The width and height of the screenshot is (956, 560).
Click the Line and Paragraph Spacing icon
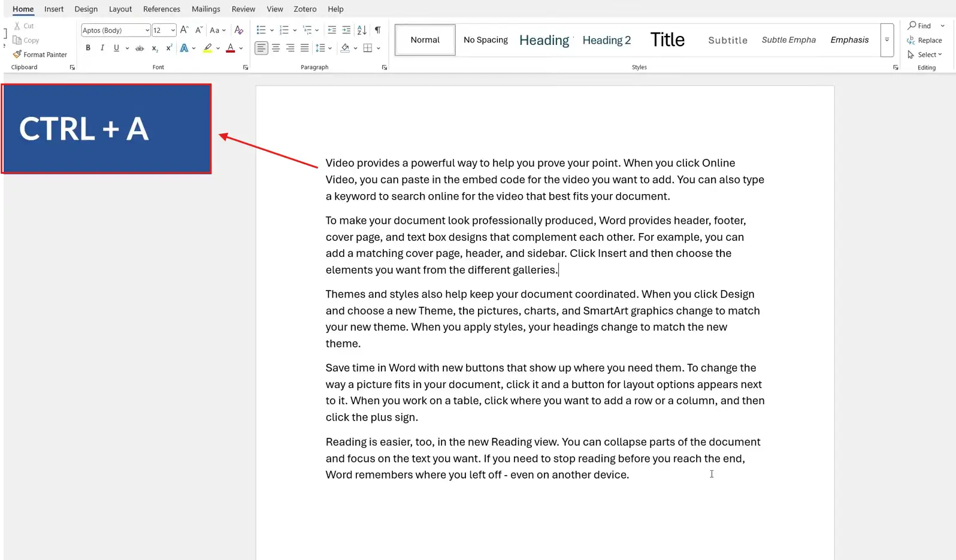[320, 48]
